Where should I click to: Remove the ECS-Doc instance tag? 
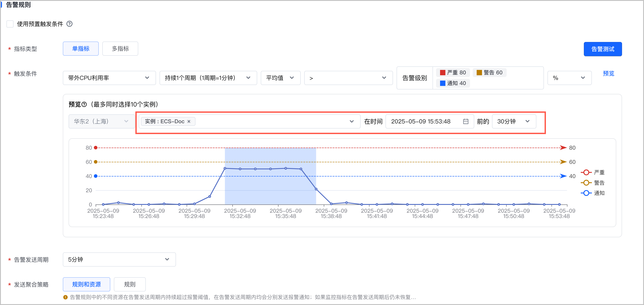tap(189, 121)
